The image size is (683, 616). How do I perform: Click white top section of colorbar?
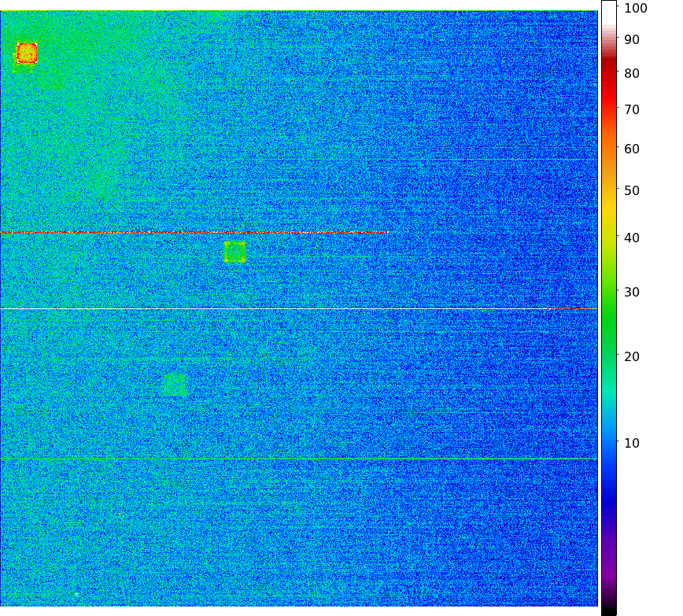609,12
